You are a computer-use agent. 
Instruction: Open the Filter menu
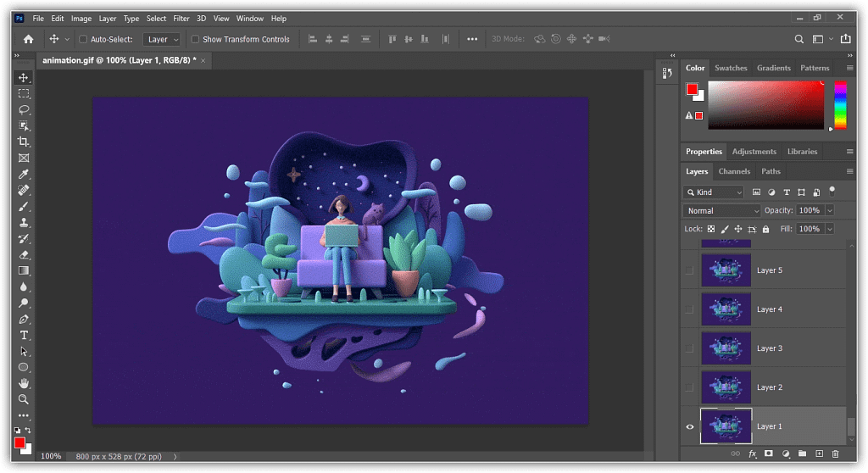click(181, 18)
